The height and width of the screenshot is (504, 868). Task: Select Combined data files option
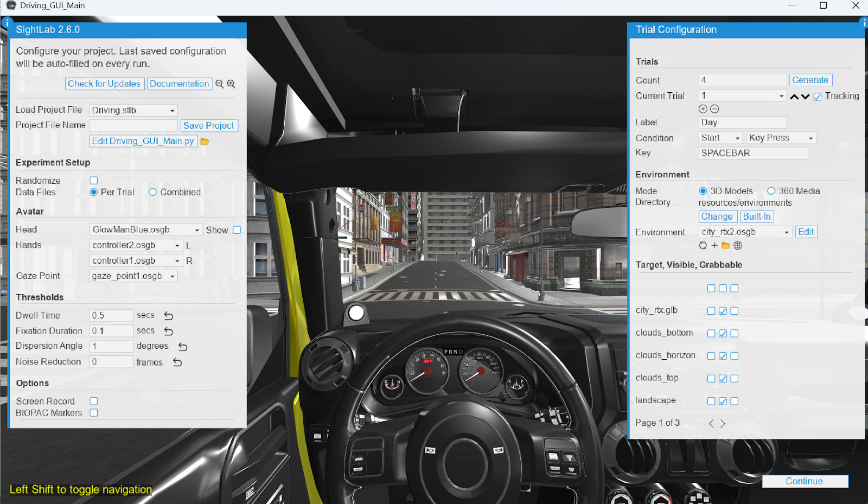click(x=152, y=192)
